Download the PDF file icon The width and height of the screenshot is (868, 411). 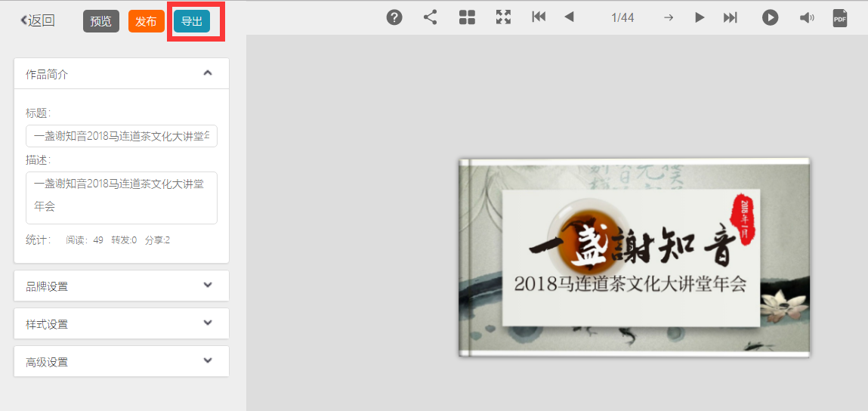(x=840, y=18)
